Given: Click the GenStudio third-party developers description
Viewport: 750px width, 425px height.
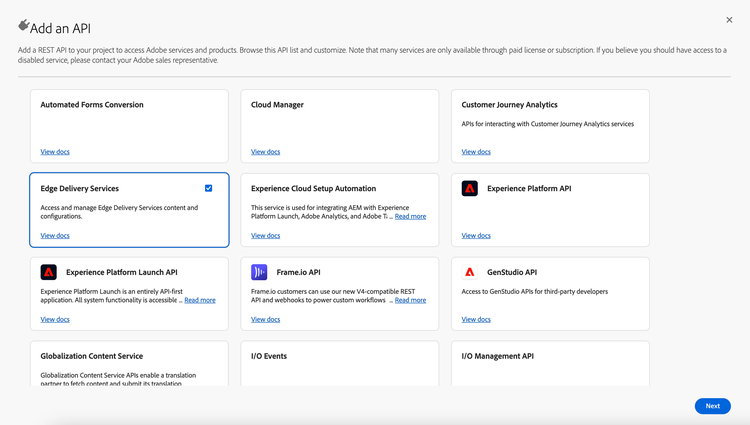Looking at the screenshot, I should 535,291.
